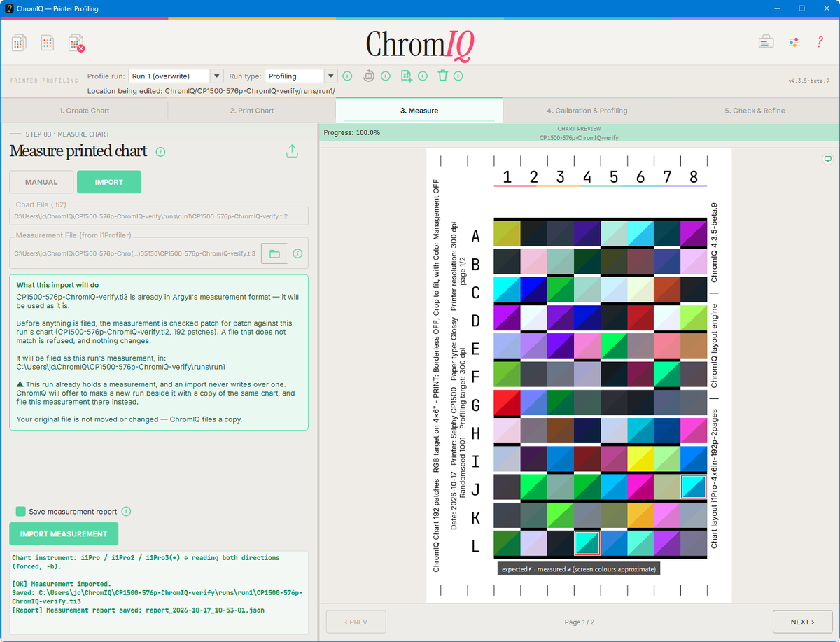
Task: Go to the 2. Print Chart tab
Action: 252,111
